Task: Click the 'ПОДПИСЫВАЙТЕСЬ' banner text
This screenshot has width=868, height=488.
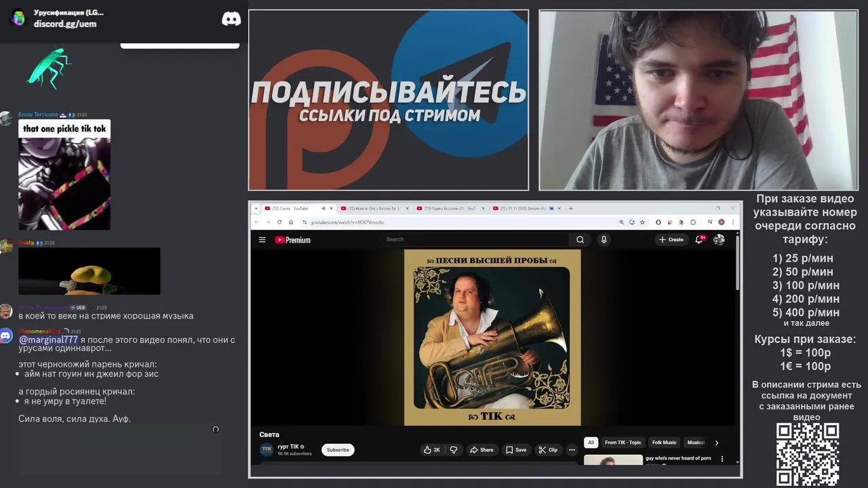Action: [x=389, y=92]
